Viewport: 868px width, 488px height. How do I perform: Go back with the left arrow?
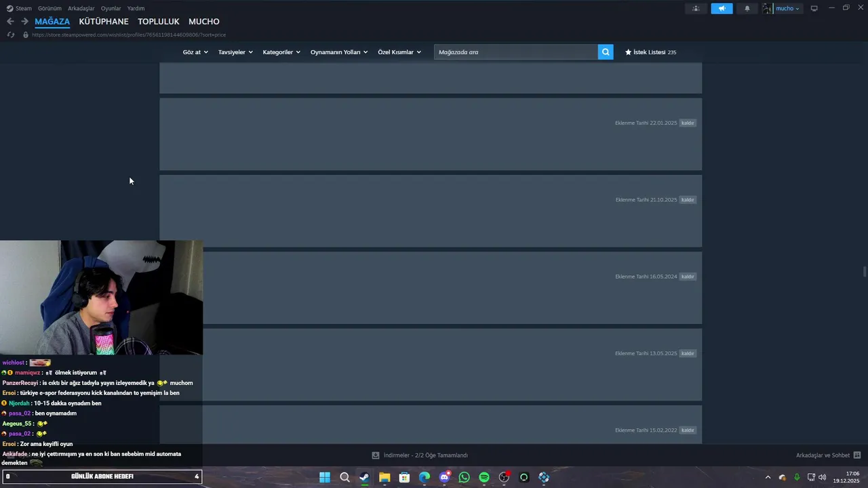tap(10, 22)
